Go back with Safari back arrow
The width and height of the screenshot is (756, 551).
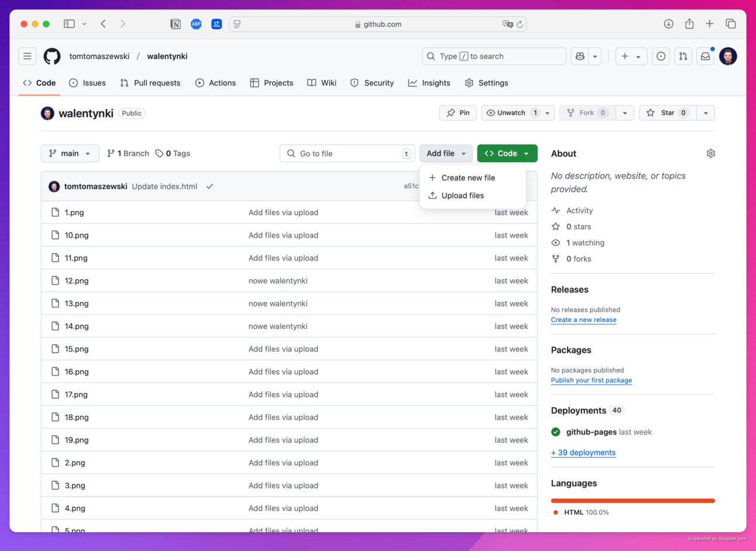pyautogui.click(x=103, y=24)
